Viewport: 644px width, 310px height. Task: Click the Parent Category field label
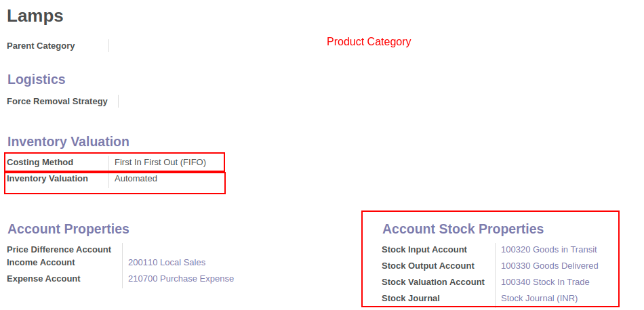[x=41, y=46]
